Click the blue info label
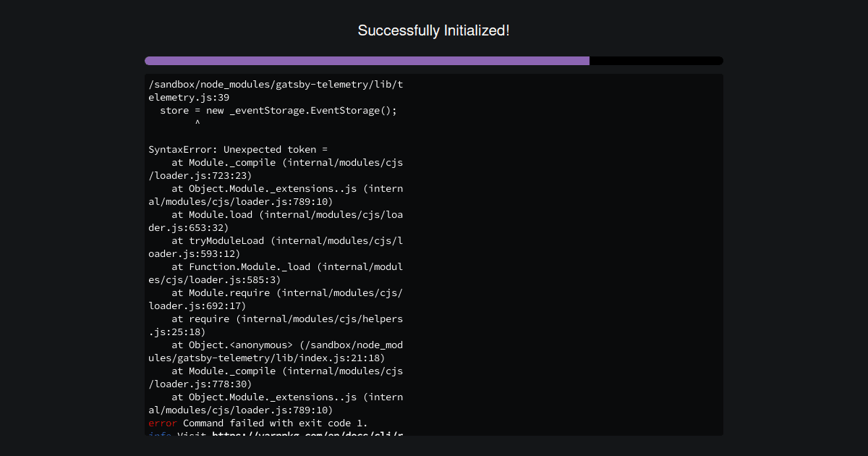 (x=161, y=434)
